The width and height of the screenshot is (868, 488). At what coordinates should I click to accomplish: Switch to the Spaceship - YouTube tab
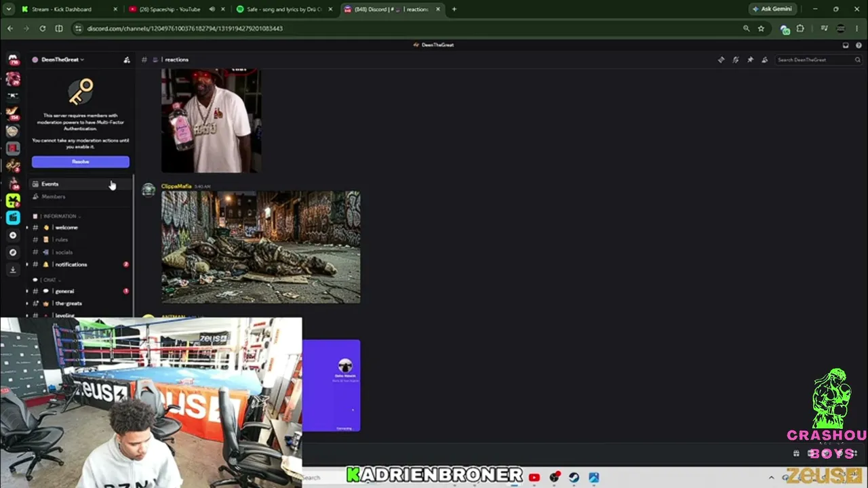point(176,9)
